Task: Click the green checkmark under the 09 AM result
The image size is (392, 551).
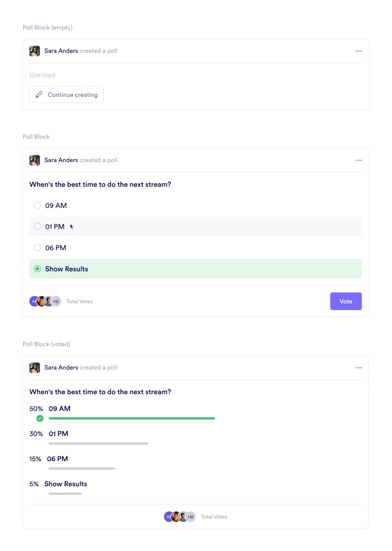Action: pyautogui.click(x=40, y=418)
